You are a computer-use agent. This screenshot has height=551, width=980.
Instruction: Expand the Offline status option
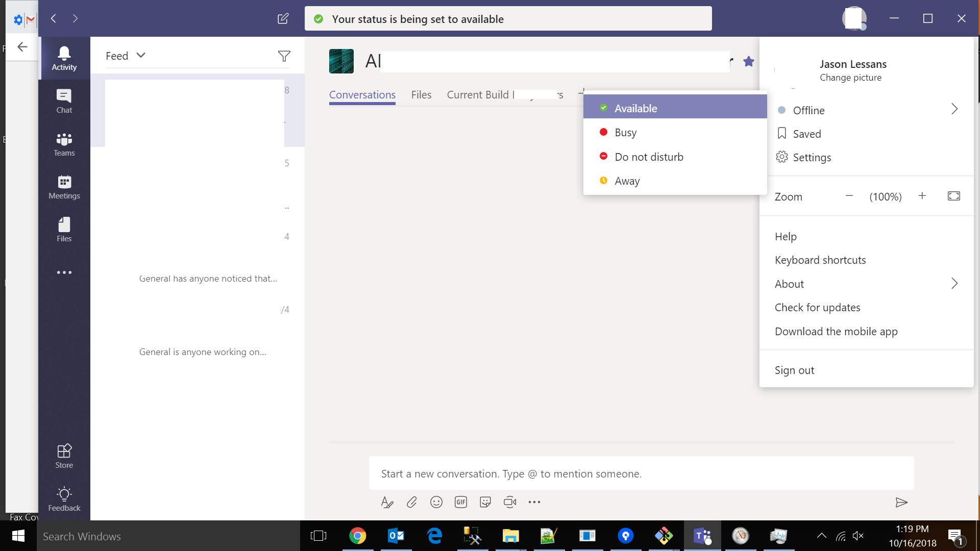955,110
